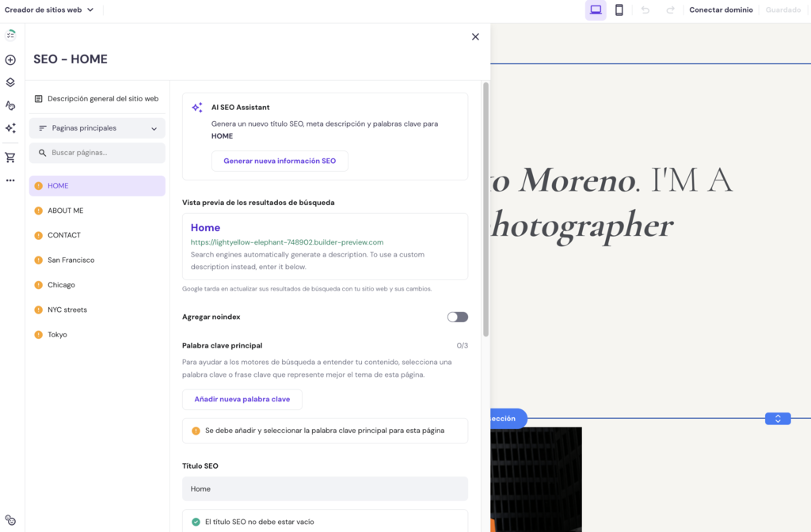This screenshot has height=532, width=811.
Task: Open the Paginas principales dropdown
Action: point(97,127)
